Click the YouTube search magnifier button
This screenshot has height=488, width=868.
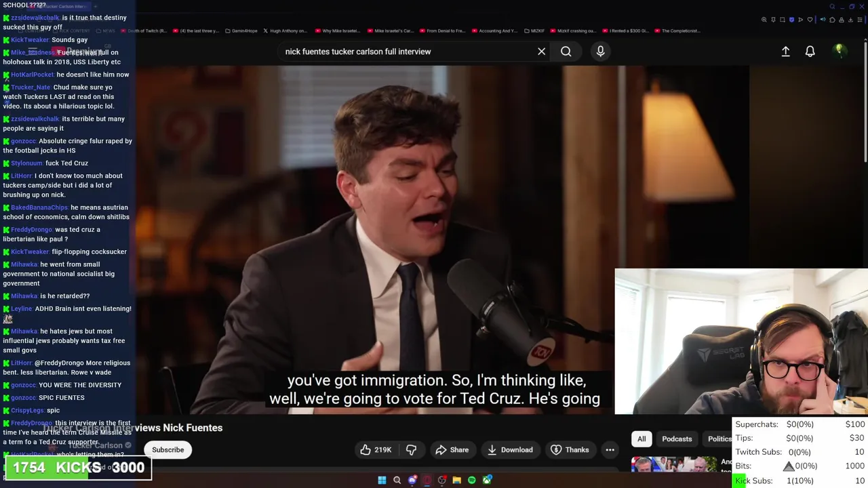tap(566, 52)
